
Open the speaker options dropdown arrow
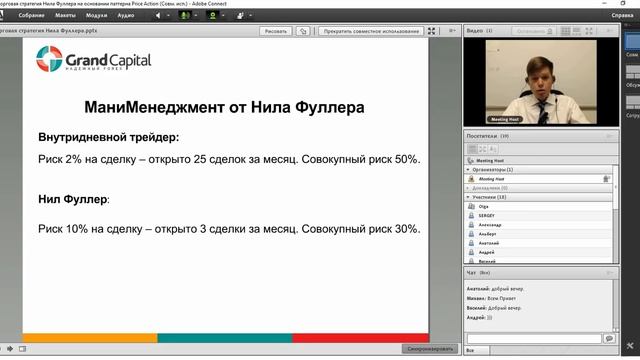pos(168,16)
